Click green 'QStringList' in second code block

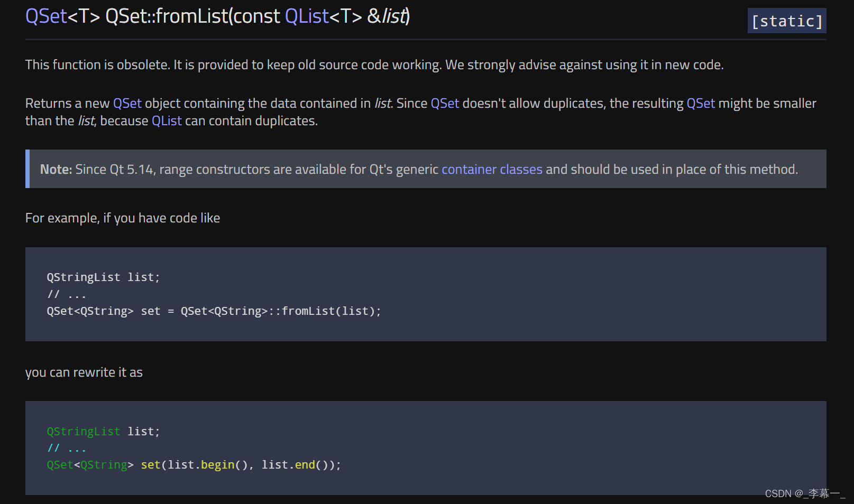pyautogui.click(x=84, y=432)
